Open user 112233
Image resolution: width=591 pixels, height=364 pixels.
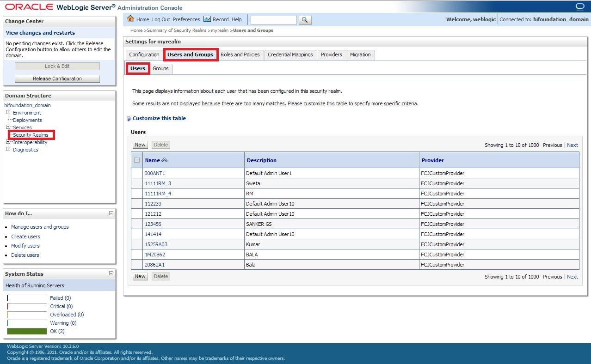(x=153, y=204)
